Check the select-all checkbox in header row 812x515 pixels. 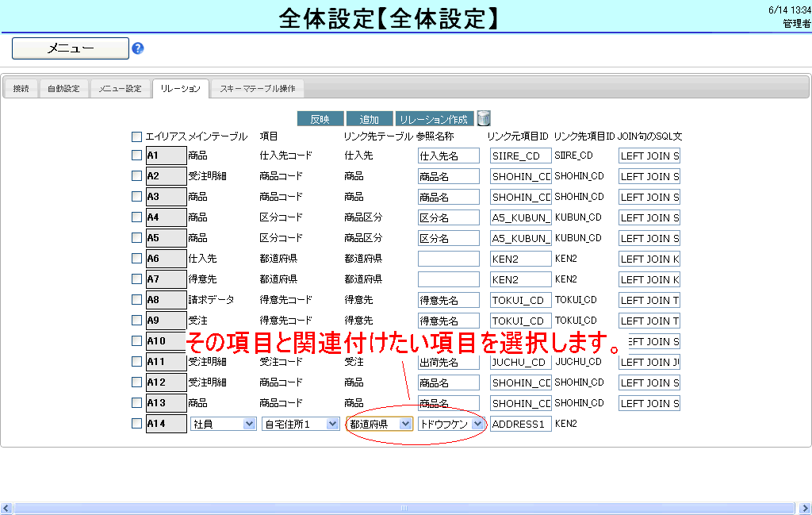[x=137, y=136]
